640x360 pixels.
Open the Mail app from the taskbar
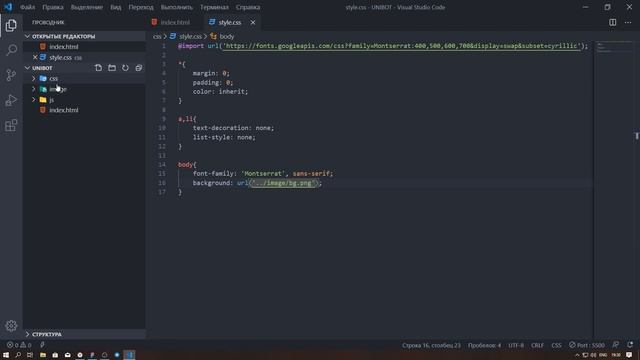point(67,355)
